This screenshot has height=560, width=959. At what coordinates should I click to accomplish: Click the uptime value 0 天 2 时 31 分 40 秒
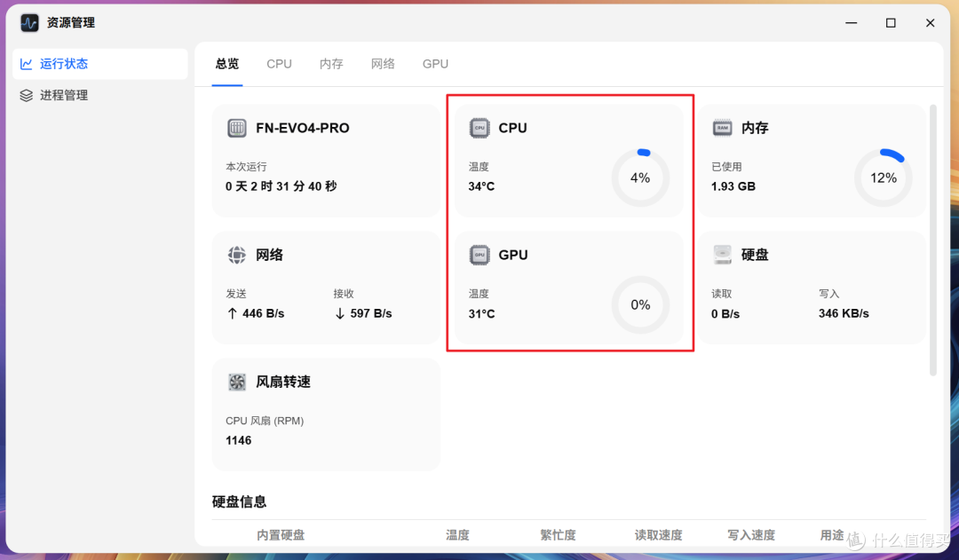pos(281,186)
